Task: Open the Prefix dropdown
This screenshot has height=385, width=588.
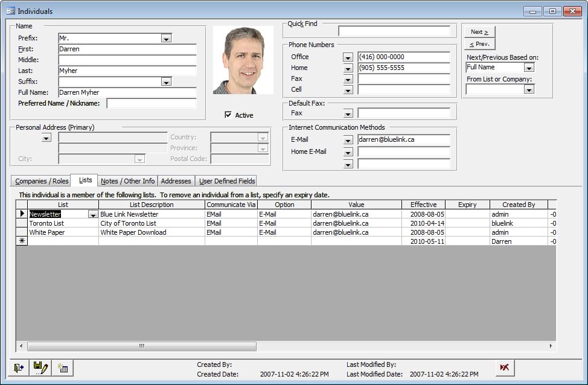Action: (166, 39)
